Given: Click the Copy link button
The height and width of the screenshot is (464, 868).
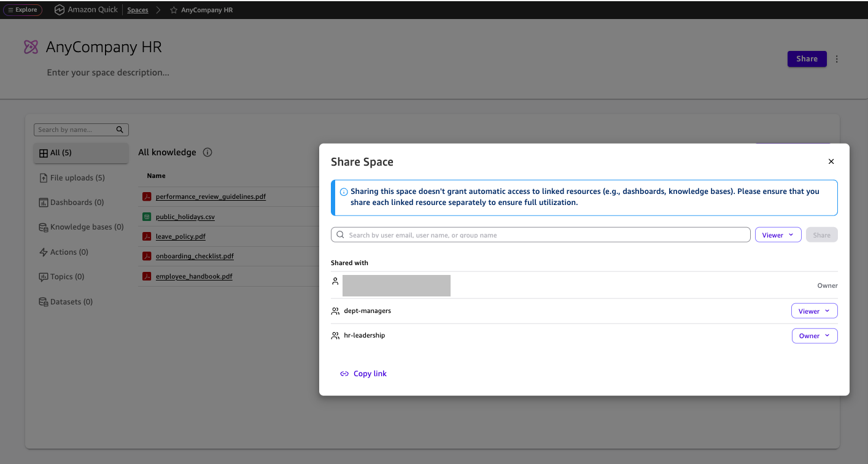Looking at the screenshot, I should click(x=363, y=374).
